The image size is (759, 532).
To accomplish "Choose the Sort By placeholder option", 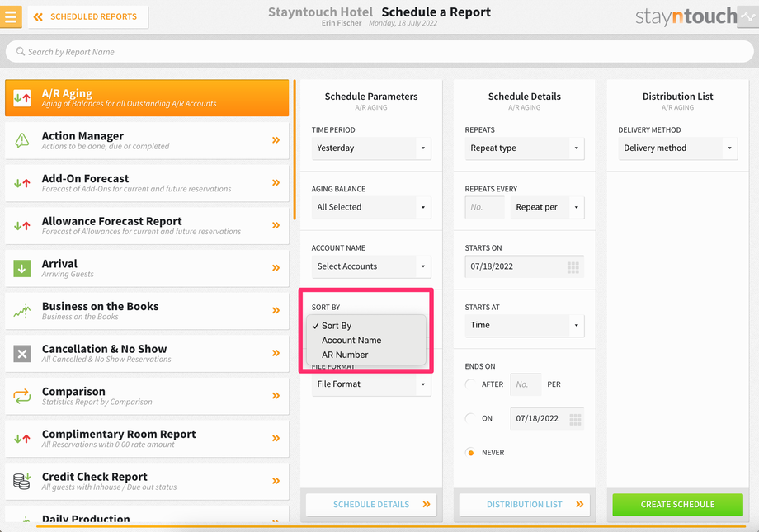I will [366, 326].
